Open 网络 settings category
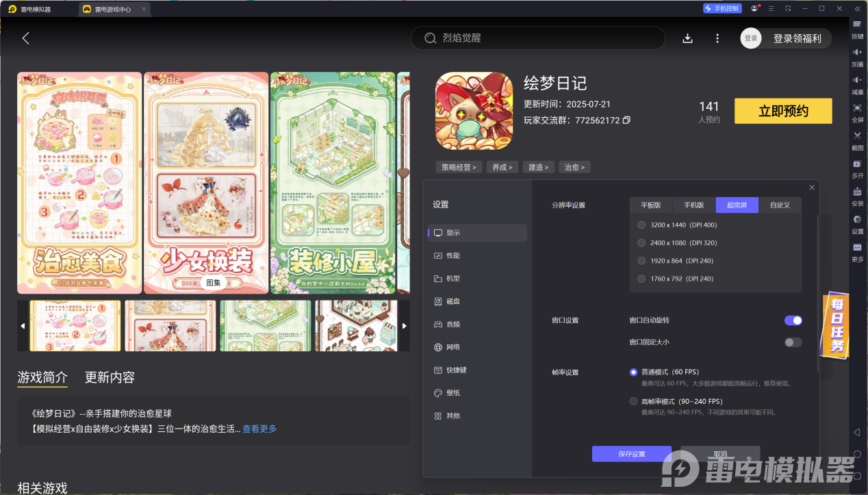The width and height of the screenshot is (868, 495). [478, 347]
